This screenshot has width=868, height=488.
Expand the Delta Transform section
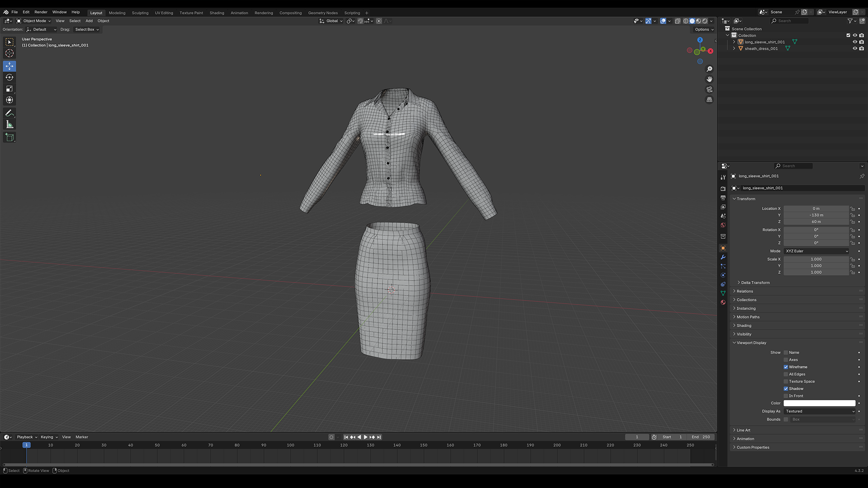(755, 282)
